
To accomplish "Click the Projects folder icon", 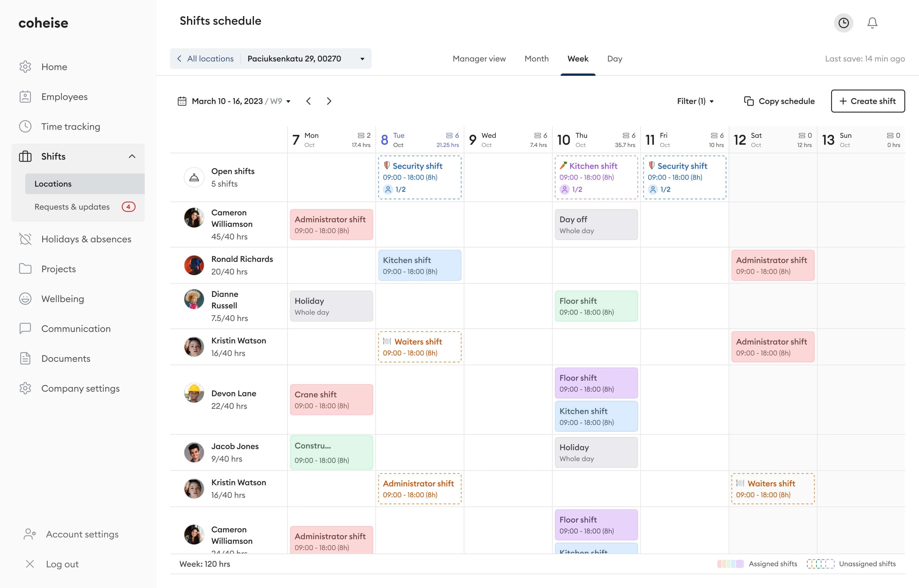I will 25,269.
